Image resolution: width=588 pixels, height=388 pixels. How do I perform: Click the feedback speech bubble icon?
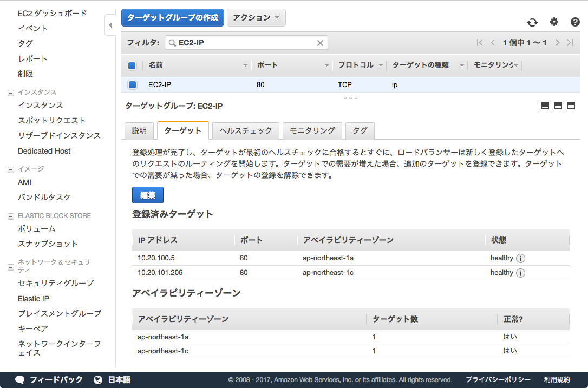tap(19, 379)
